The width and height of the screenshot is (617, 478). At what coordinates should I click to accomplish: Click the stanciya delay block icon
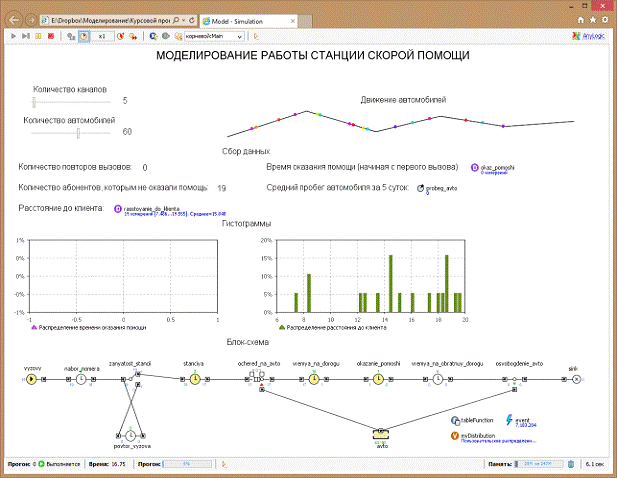coord(195,379)
